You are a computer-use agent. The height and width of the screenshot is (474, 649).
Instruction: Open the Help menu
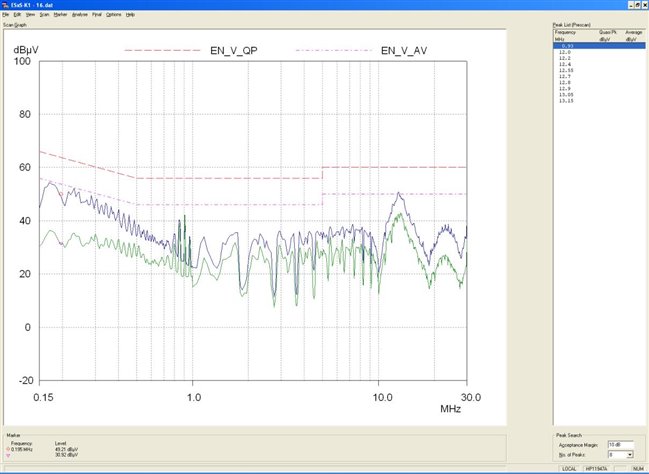130,15
